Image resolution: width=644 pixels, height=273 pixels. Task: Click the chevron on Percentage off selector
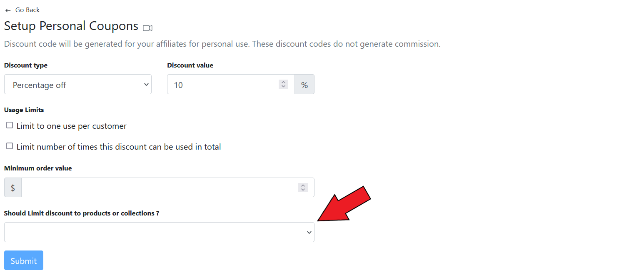tap(146, 85)
